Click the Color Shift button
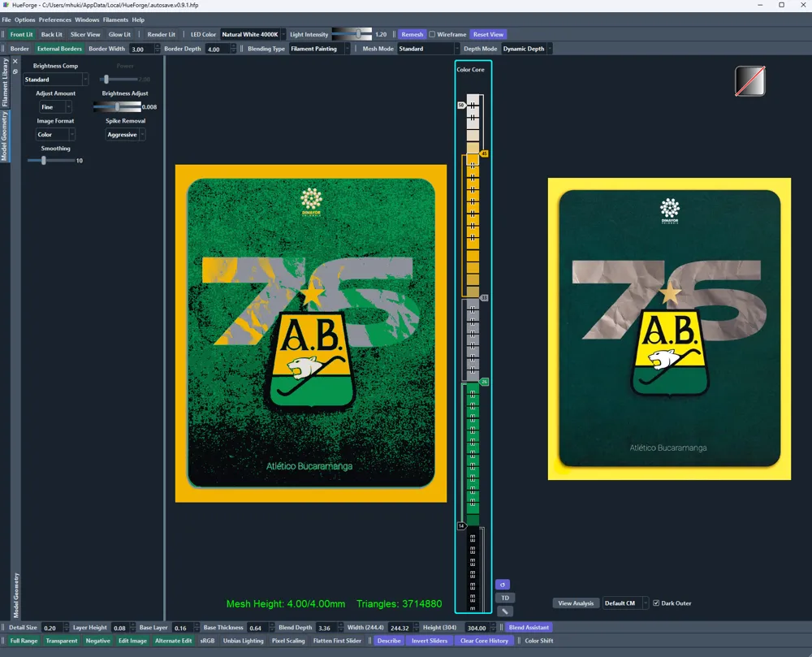The height and width of the screenshot is (657, 812). click(538, 641)
